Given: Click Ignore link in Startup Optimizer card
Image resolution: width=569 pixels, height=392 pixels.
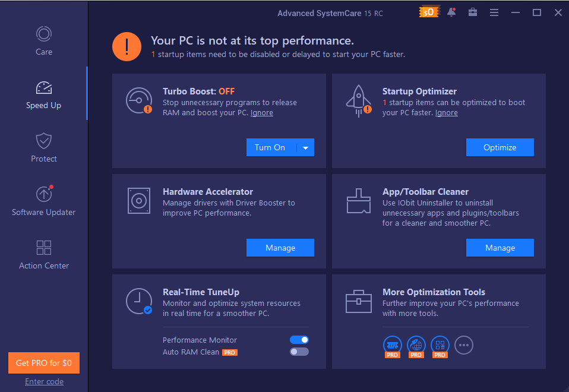Looking at the screenshot, I should [446, 112].
